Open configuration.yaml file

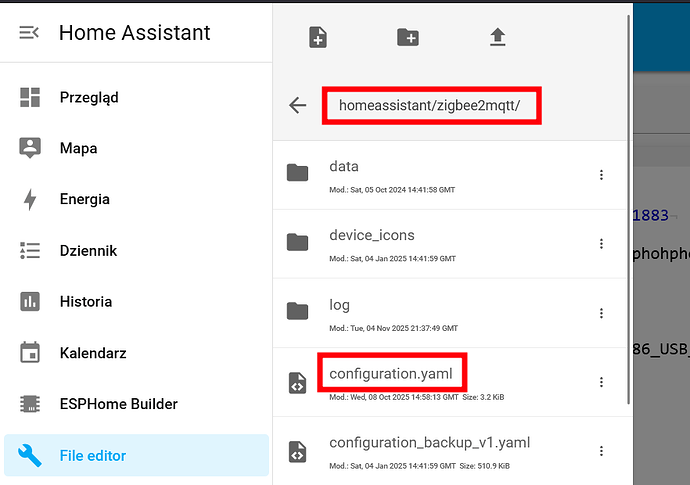[x=392, y=374]
